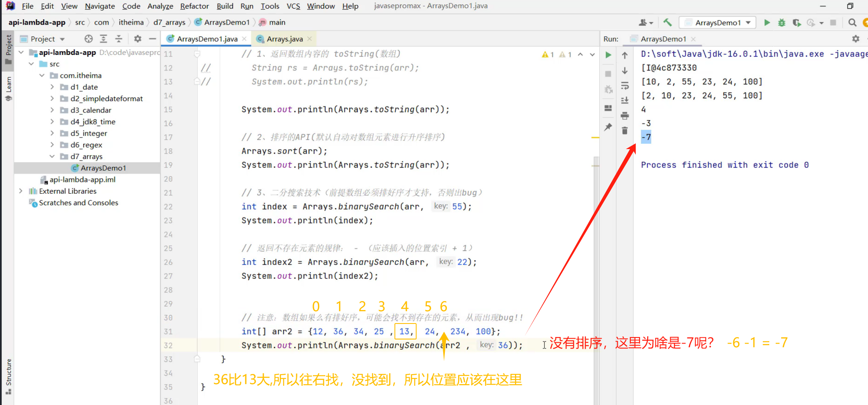Screen dimensions: 868x405
Task: Open the Build menu
Action: pyautogui.click(x=225, y=6)
